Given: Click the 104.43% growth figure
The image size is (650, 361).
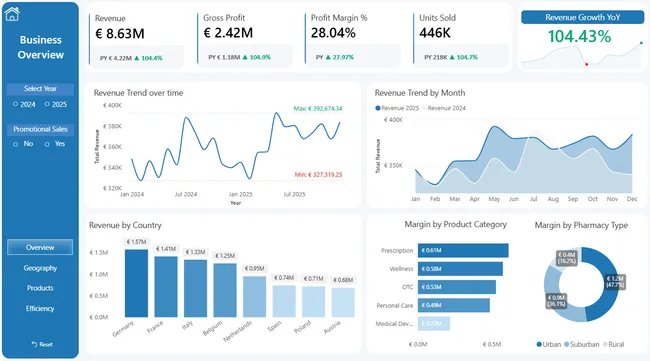Looking at the screenshot, I should (x=579, y=36).
